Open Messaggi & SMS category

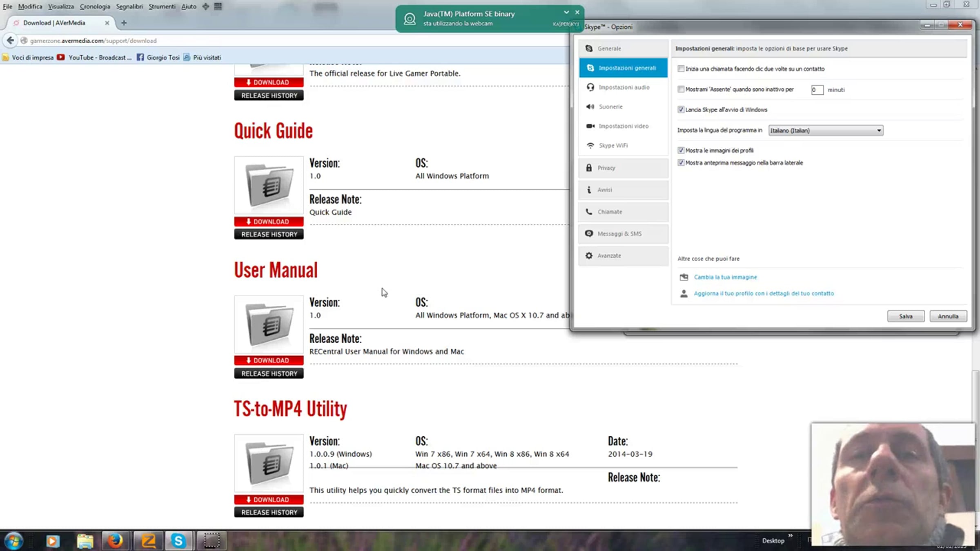[x=623, y=233]
